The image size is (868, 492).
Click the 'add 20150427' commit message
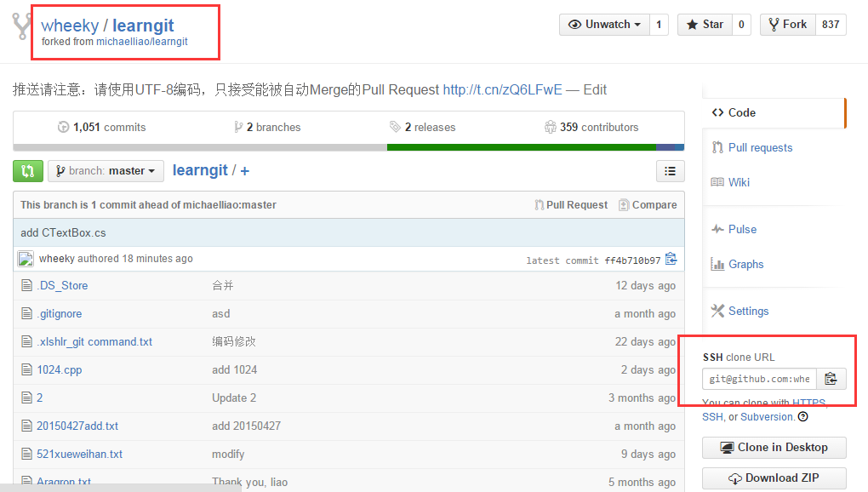point(246,426)
